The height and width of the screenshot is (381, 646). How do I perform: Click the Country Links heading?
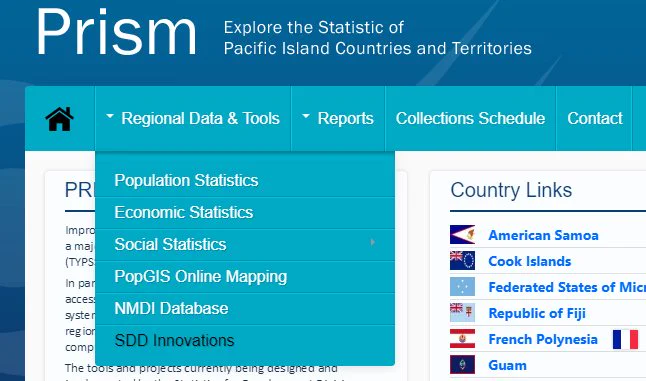(x=511, y=190)
